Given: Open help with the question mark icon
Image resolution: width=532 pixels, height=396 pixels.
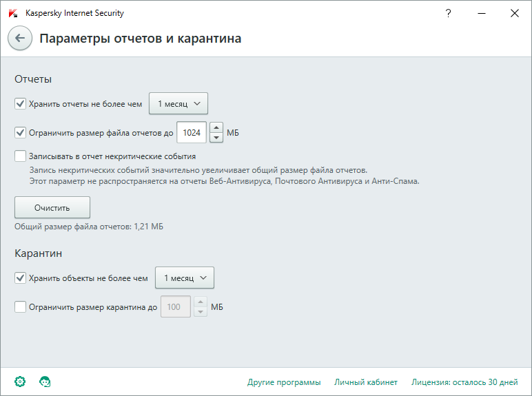Looking at the screenshot, I should click(448, 13).
